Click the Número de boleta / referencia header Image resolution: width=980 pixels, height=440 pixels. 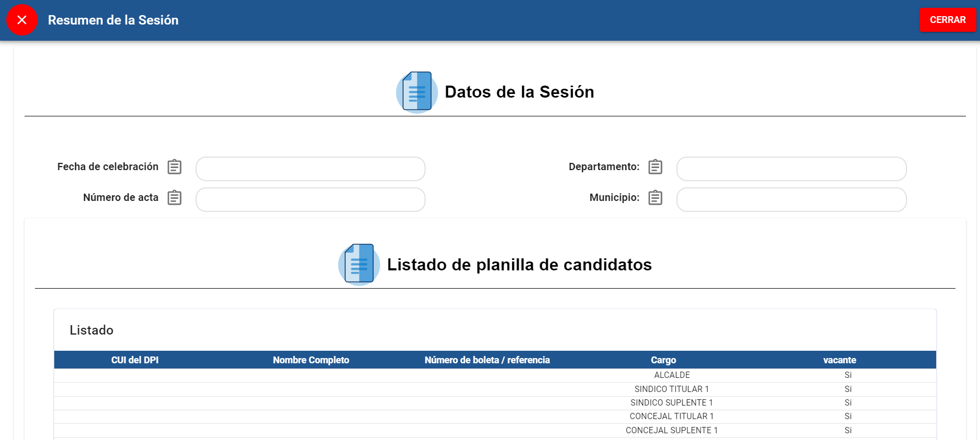point(487,360)
